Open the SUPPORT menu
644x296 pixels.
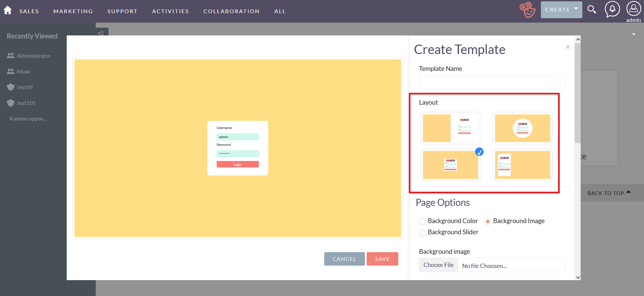tap(122, 11)
